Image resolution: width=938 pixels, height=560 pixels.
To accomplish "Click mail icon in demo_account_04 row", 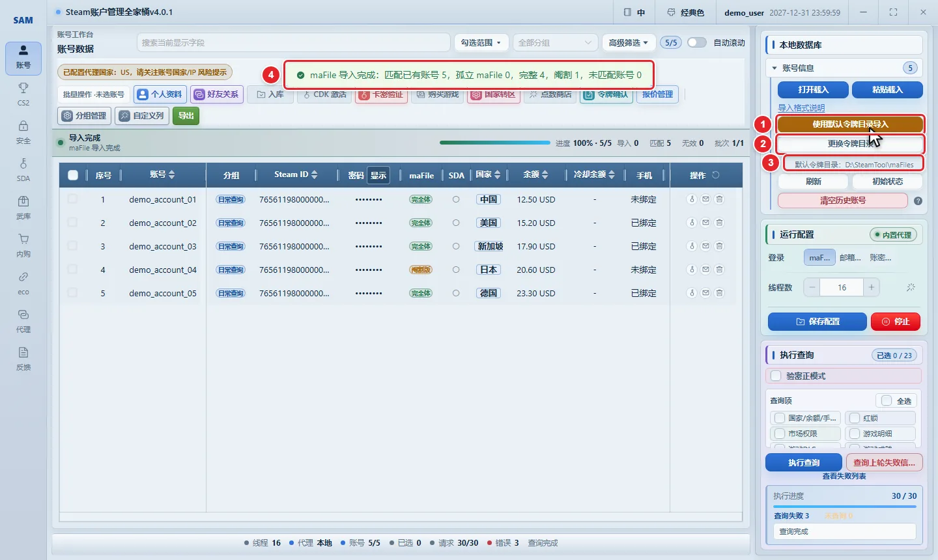I will tap(705, 270).
